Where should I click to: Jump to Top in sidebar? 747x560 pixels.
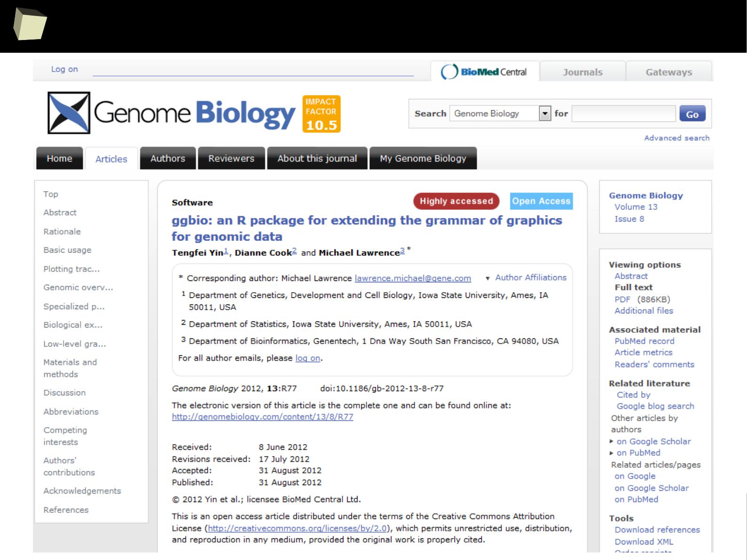tap(51, 194)
